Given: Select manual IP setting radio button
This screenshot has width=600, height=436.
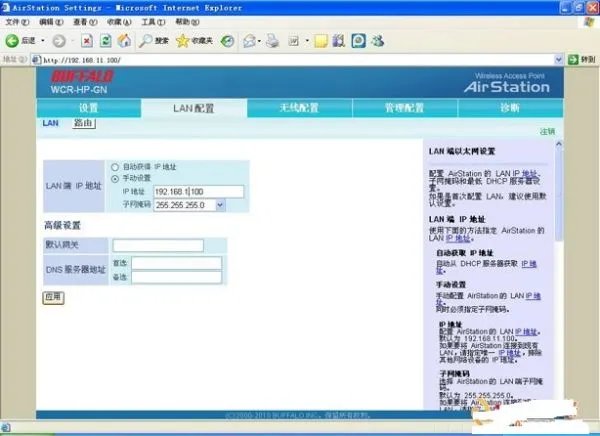Looking at the screenshot, I should pyautogui.click(x=115, y=179).
